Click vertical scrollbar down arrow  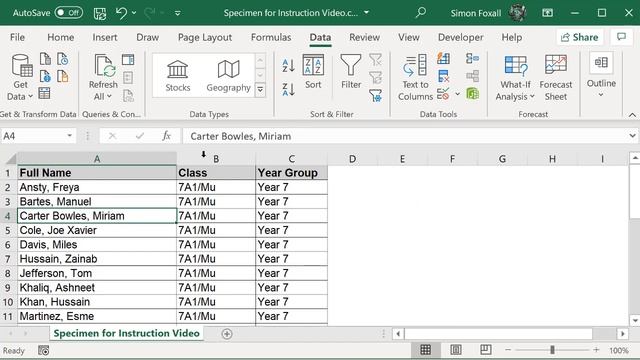[634, 321]
